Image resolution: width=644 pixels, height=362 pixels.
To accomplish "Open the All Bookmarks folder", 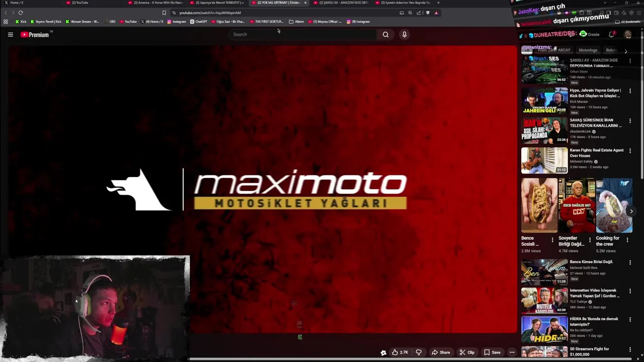I will tap(627, 22).
